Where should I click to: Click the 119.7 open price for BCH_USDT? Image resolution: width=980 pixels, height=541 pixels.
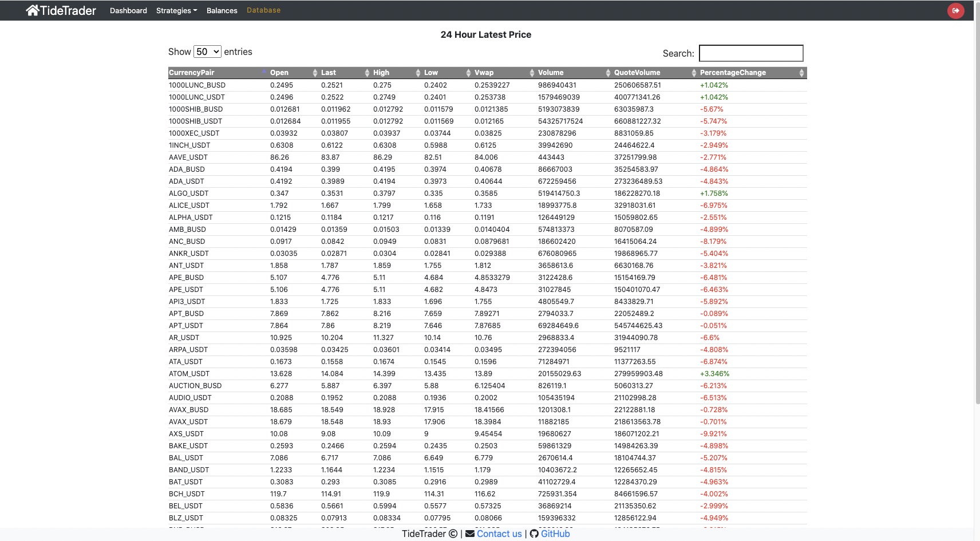pos(278,494)
